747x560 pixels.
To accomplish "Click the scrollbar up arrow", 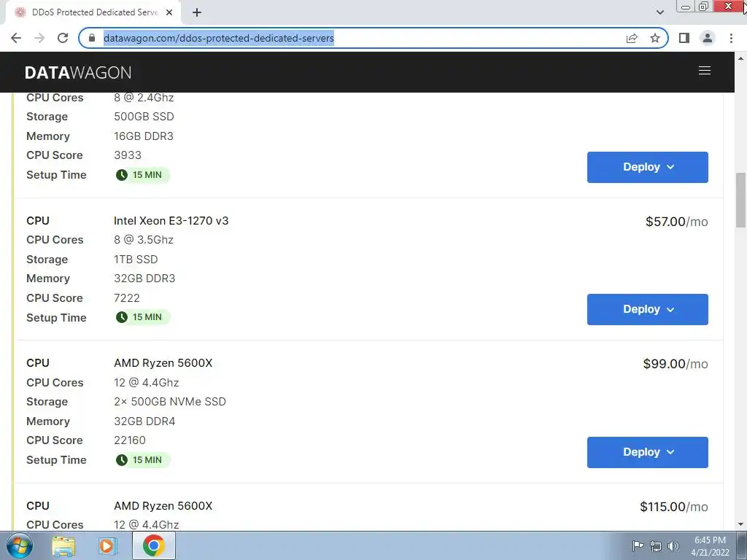I will pos(740,58).
